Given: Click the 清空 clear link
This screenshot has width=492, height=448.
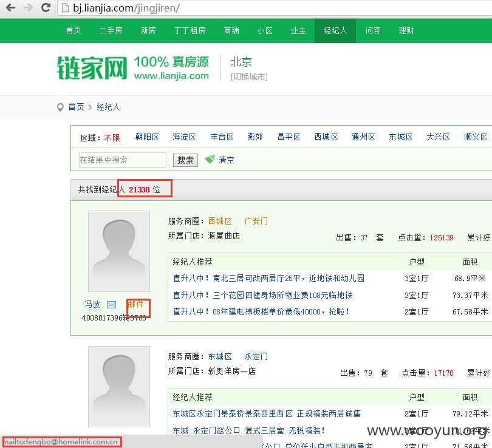Looking at the screenshot, I should tap(227, 160).
